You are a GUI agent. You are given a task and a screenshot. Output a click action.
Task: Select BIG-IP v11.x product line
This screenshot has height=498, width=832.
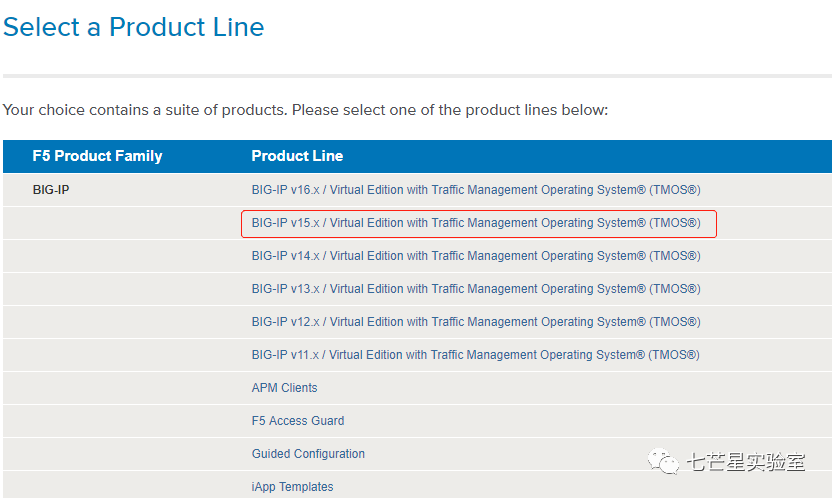475,355
